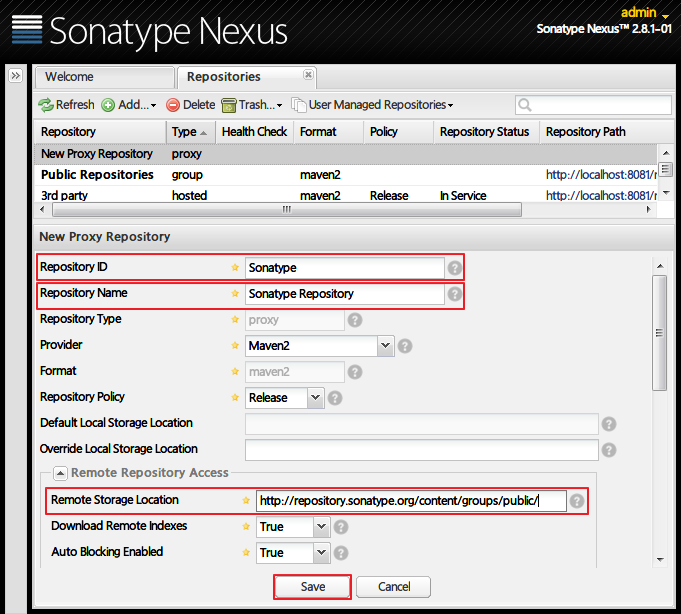The width and height of the screenshot is (681, 614).
Task: Open the Auto Blocking Enabled dropdown
Action: 321,553
